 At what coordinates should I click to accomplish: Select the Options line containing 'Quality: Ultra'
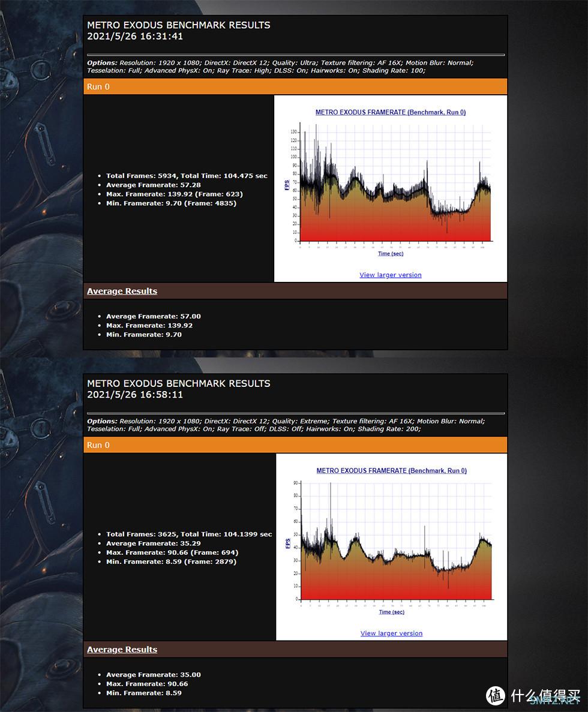[x=280, y=62]
